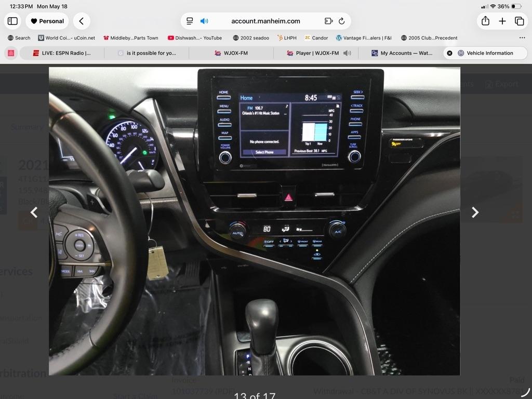Screen dimensions: 532x399
Task: Open the 2002 seadoo bookmark
Action: pos(251,38)
